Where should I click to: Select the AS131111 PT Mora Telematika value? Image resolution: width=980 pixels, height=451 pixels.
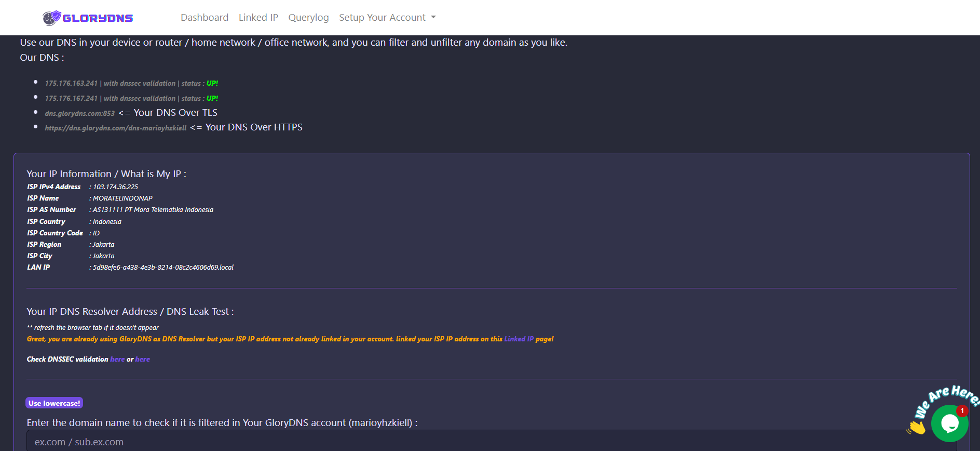pyautogui.click(x=153, y=210)
